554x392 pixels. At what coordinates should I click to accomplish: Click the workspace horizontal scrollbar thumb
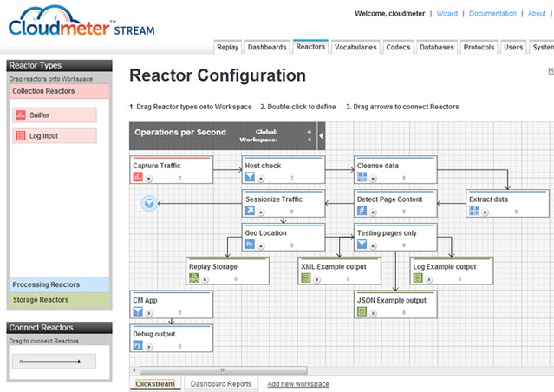(x=224, y=370)
